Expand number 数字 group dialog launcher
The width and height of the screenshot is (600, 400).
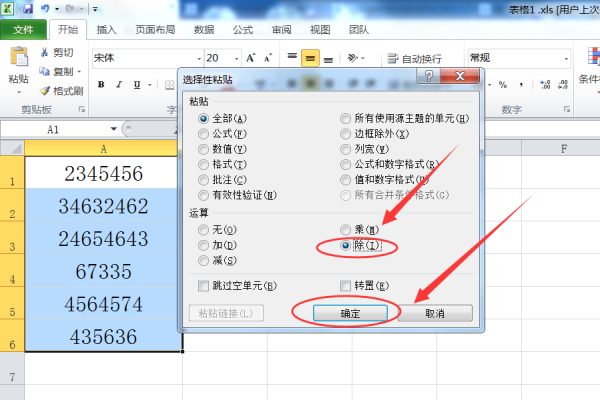tap(567, 109)
